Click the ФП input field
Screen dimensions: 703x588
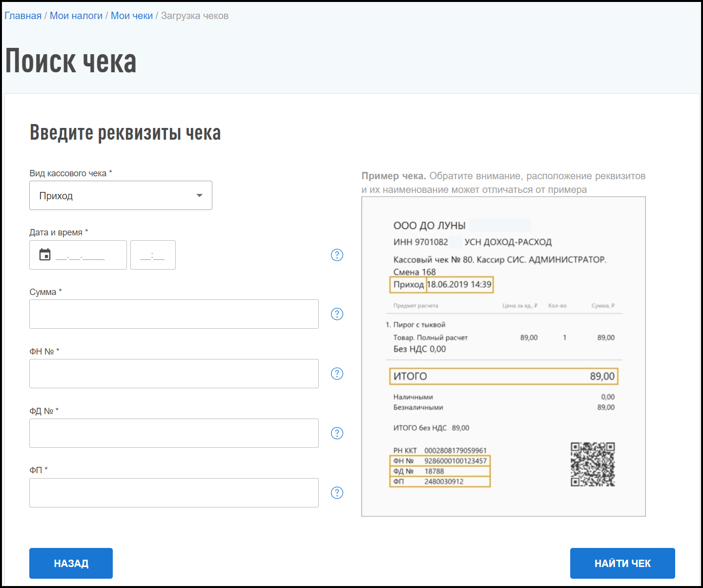click(174, 493)
